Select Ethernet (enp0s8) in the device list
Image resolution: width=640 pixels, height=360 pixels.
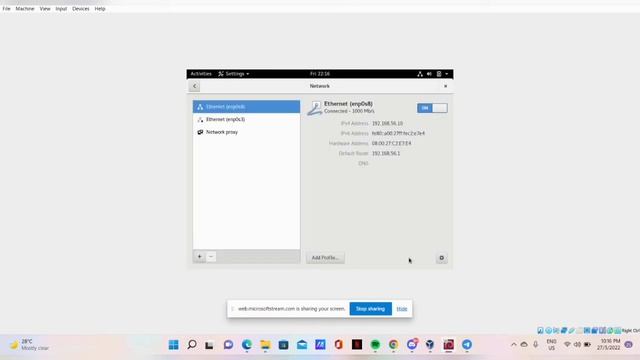point(246,107)
